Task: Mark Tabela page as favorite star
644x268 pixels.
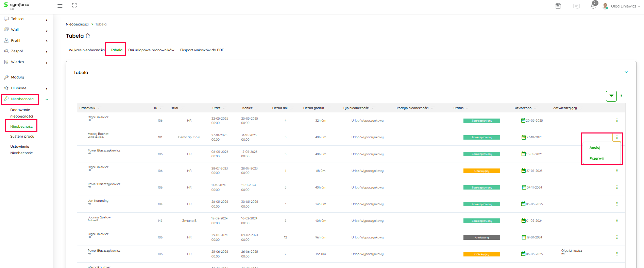Action: [88, 36]
